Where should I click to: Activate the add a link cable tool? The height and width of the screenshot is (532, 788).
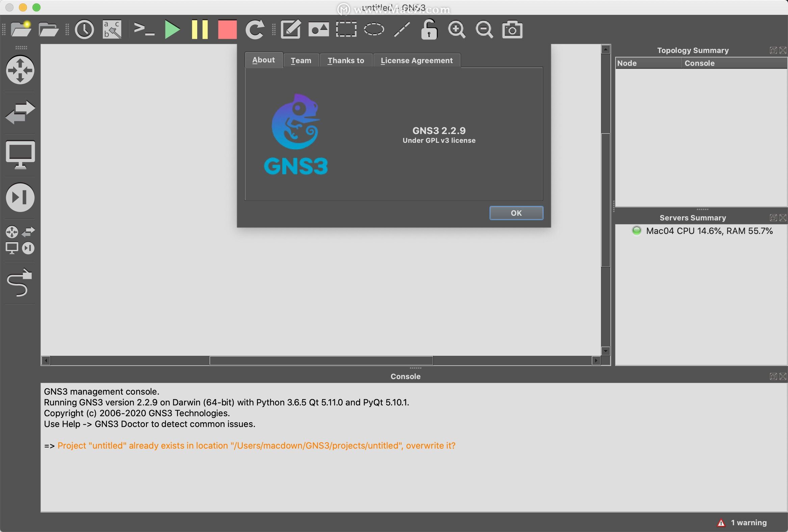click(19, 283)
